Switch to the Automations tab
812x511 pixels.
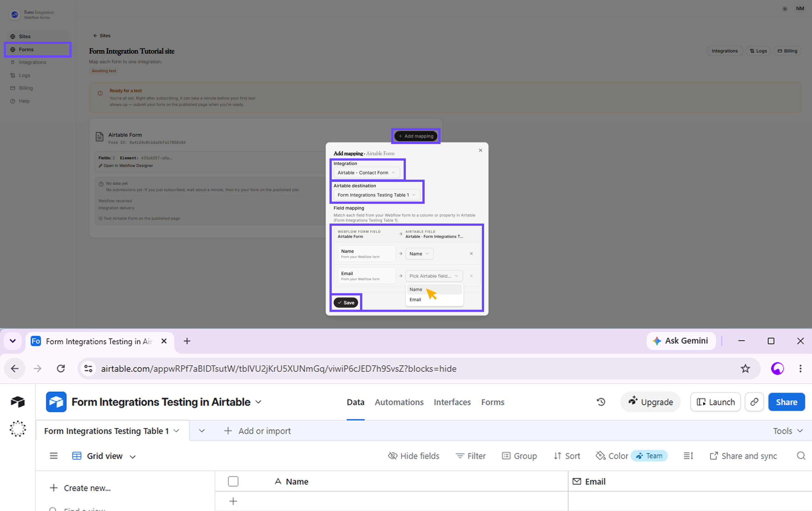(399, 402)
